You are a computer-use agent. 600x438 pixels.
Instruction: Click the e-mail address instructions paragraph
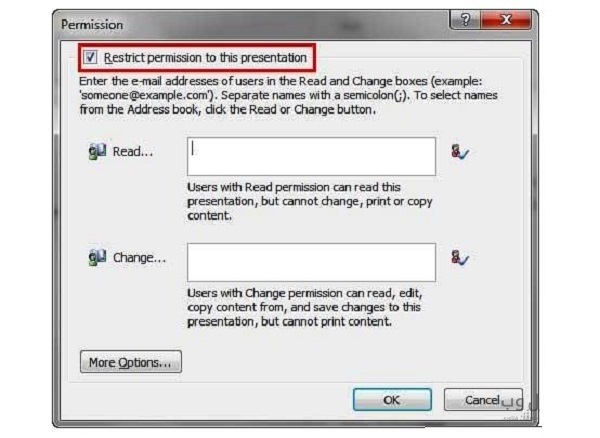coord(288,95)
